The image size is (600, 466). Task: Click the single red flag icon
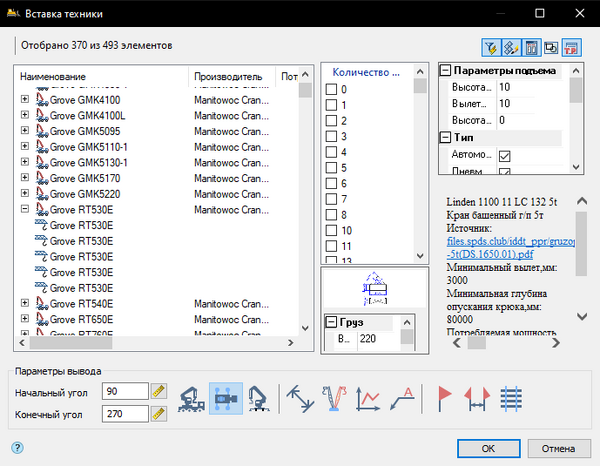[x=444, y=399]
